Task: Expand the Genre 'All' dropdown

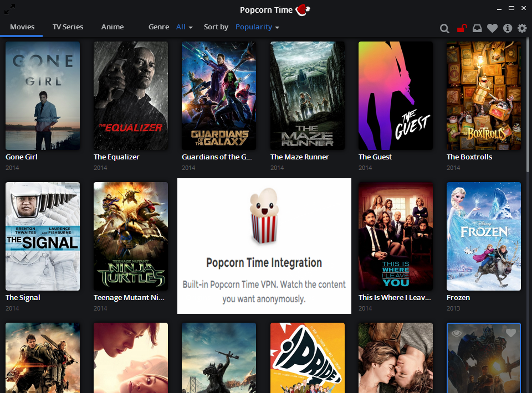Action: tap(184, 27)
